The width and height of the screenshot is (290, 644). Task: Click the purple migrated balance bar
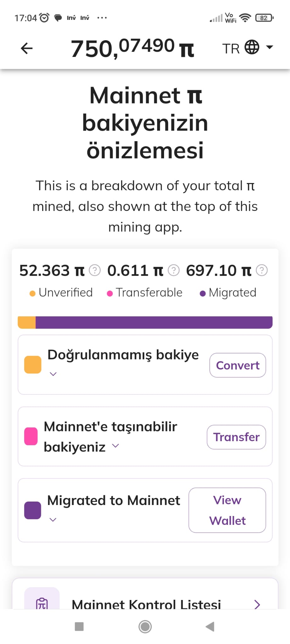coord(154,322)
